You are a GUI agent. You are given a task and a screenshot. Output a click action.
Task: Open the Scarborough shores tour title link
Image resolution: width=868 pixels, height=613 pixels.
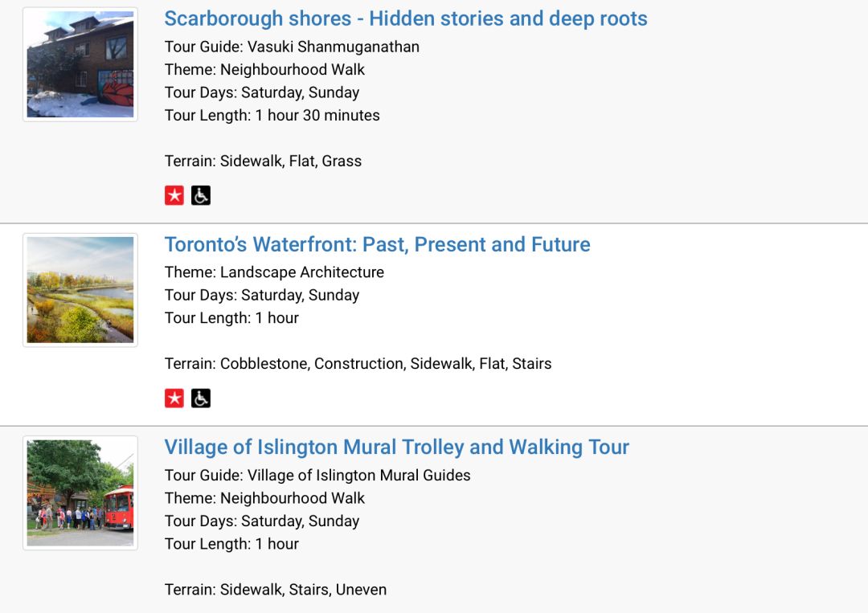[x=406, y=18]
